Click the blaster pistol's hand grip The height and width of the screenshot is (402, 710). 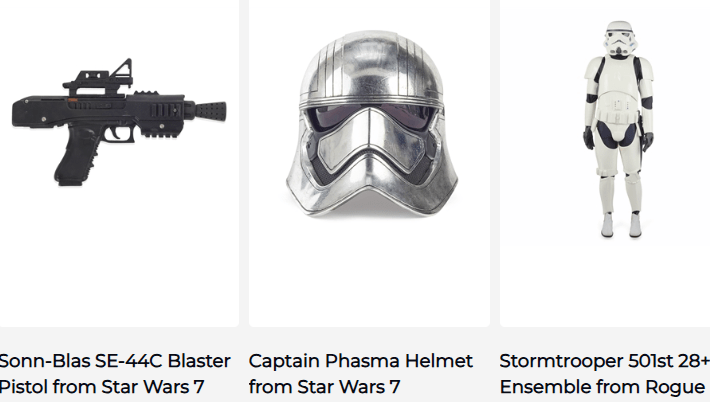point(77,156)
